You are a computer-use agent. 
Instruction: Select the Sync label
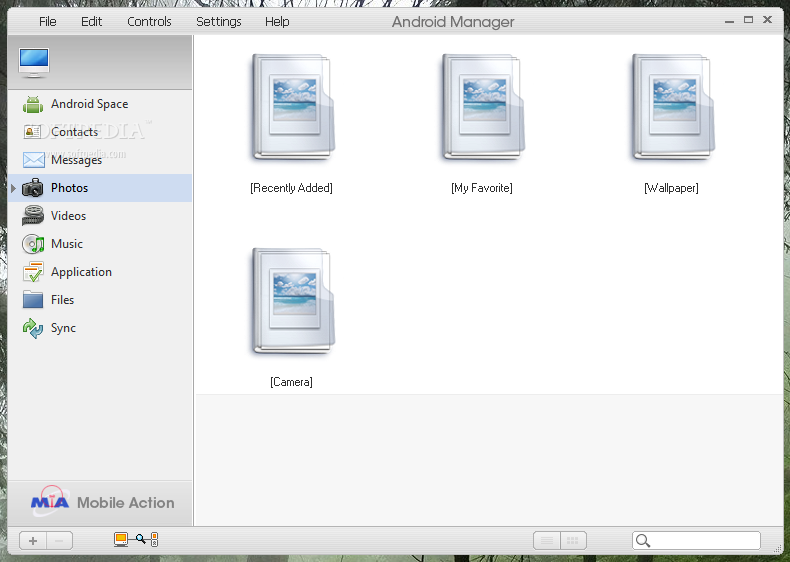pos(63,328)
